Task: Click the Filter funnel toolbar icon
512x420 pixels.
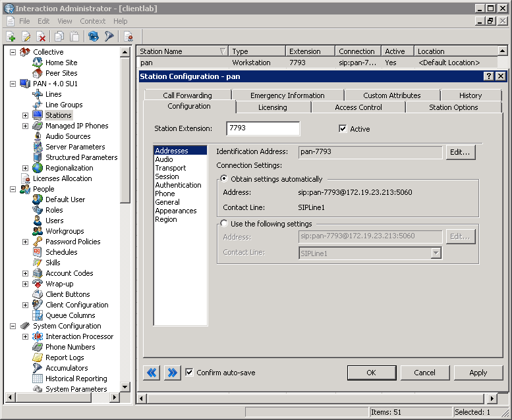Action: click(x=109, y=37)
